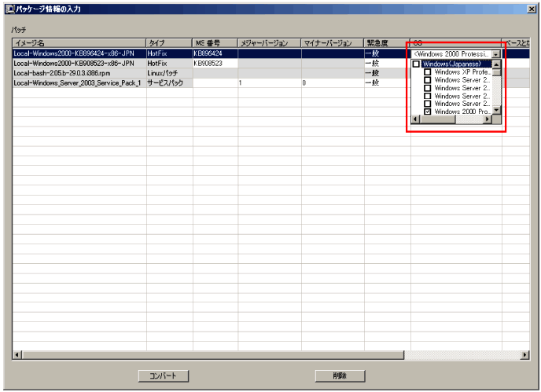The width and height of the screenshot is (541, 392).
Task: Open the OS combo box dropdown arrow
Action: tap(496, 54)
